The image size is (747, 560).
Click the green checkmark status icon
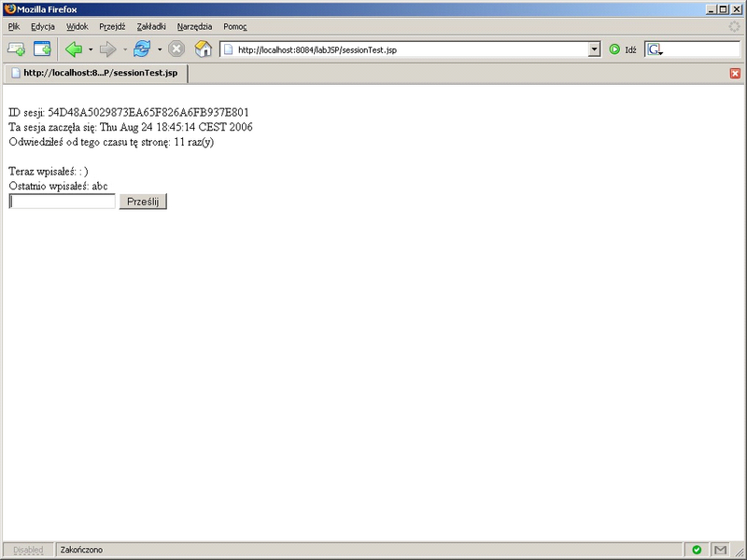coord(697,550)
